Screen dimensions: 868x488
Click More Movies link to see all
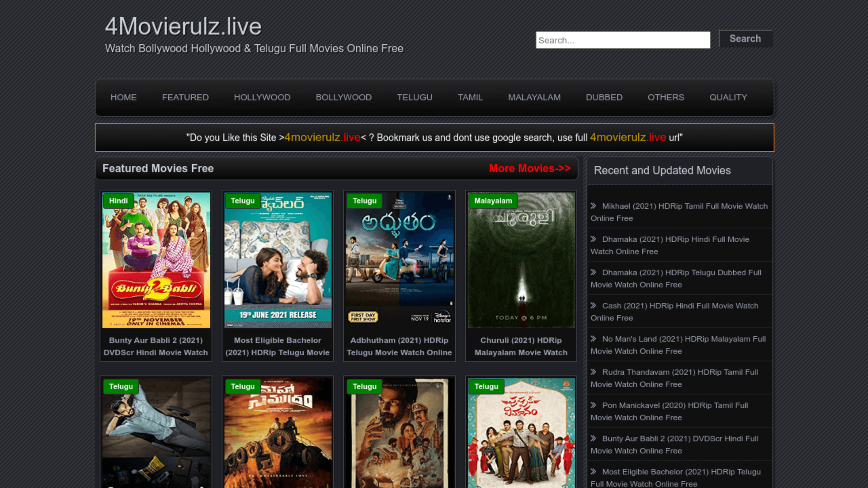529,168
